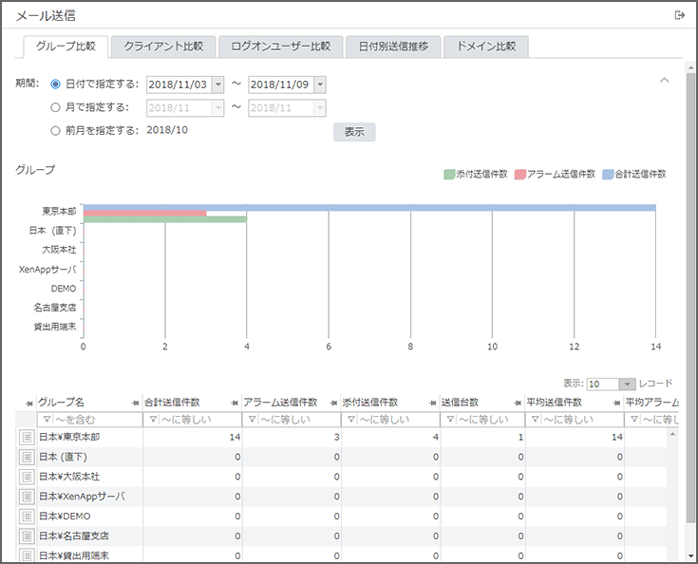Open details icon for 日本¥貸出用端末 row
698x564 pixels.
(27, 555)
